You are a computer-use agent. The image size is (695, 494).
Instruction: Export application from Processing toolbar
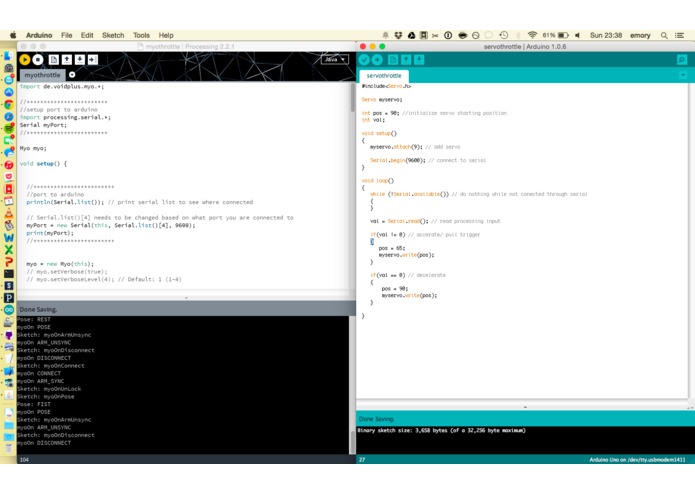[93, 59]
